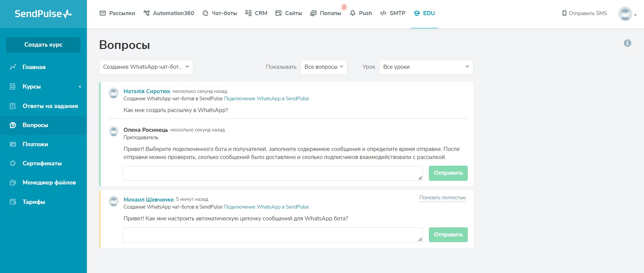Click Михаил Шевченко's avatar
This screenshot has width=644, height=273.
pos(114,201)
